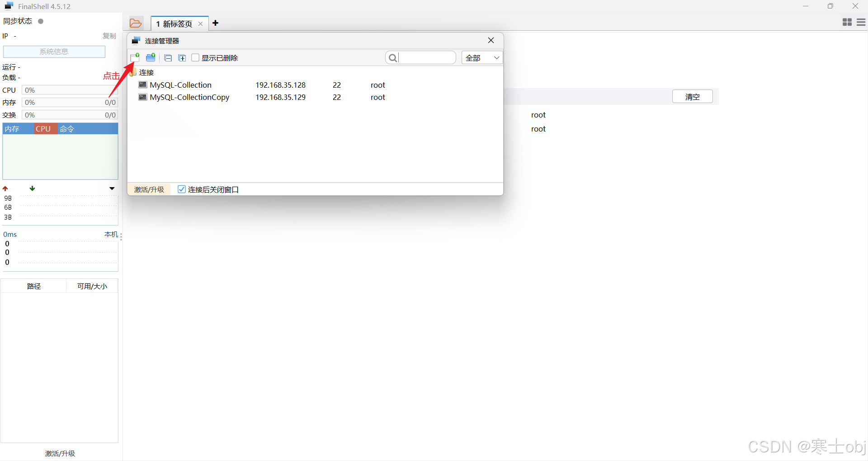868x461 pixels.
Task: Click the FinalShell app title icon
Action: 9,6
